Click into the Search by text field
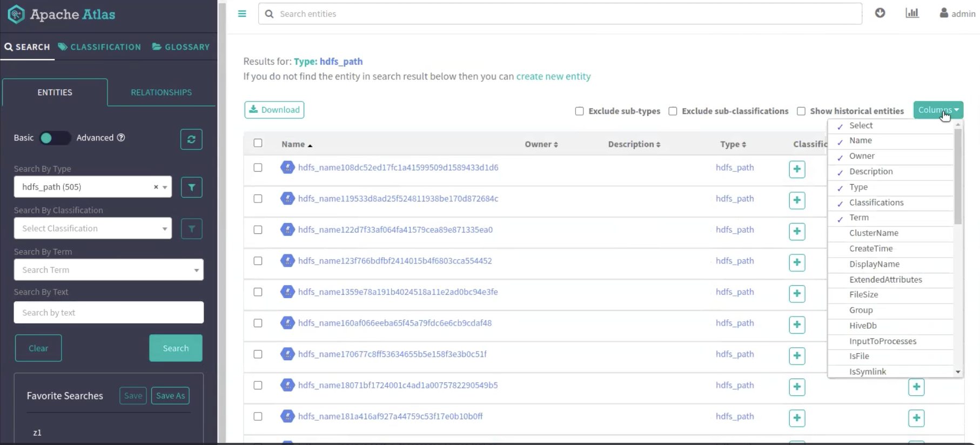The height and width of the screenshot is (445, 980). (x=109, y=313)
